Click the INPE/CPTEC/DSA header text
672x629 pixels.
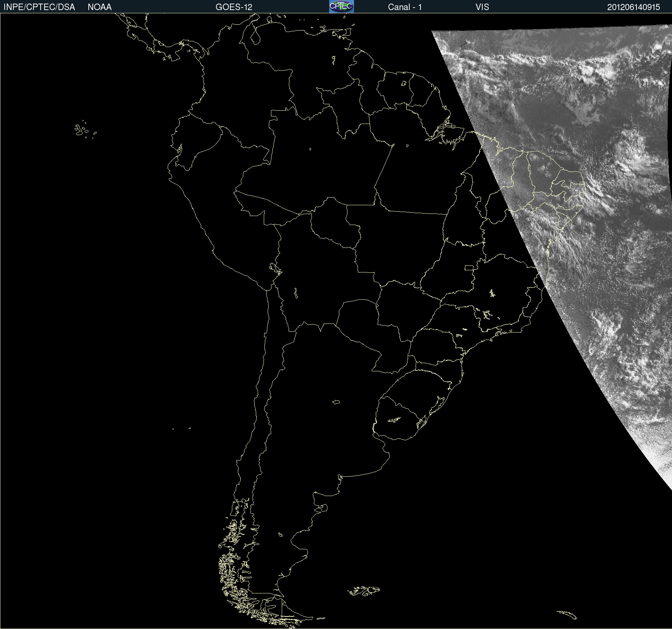tap(39, 7)
